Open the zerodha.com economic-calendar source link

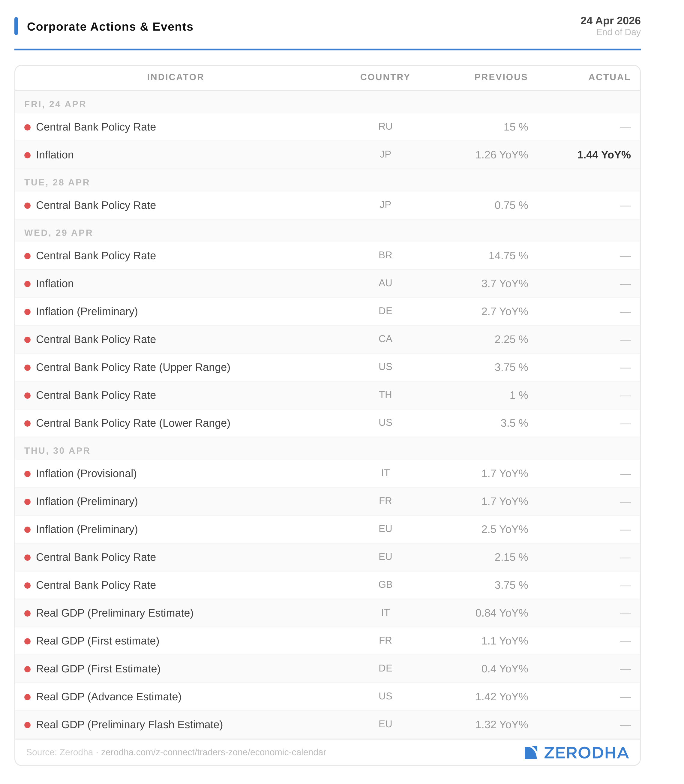coord(213,752)
